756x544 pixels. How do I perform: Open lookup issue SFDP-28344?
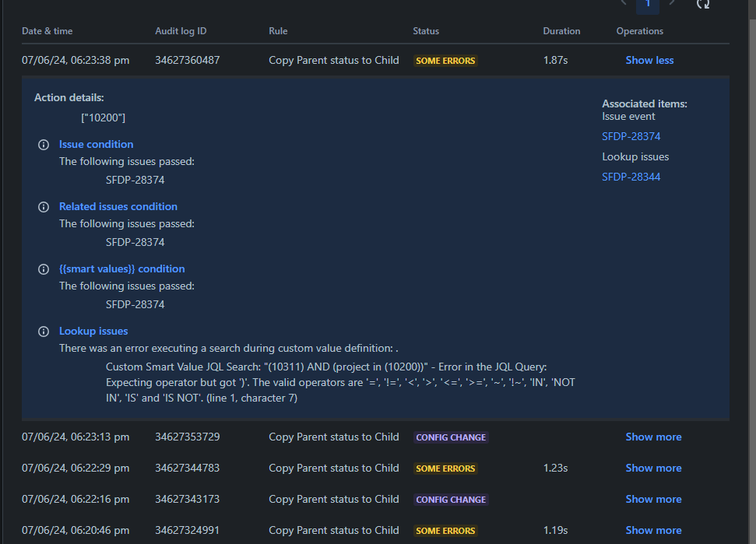[631, 177]
